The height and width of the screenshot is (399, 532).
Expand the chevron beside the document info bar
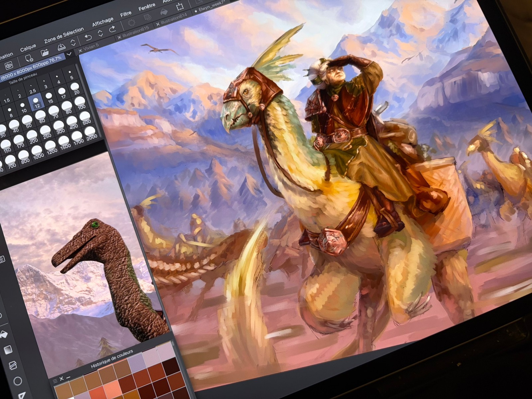click(x=69, y=54)
